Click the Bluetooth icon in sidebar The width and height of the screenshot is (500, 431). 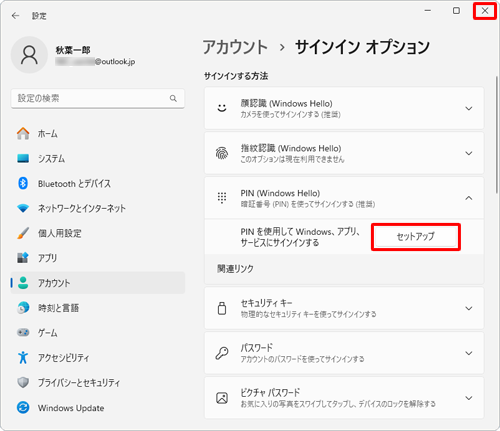(23, 183)
